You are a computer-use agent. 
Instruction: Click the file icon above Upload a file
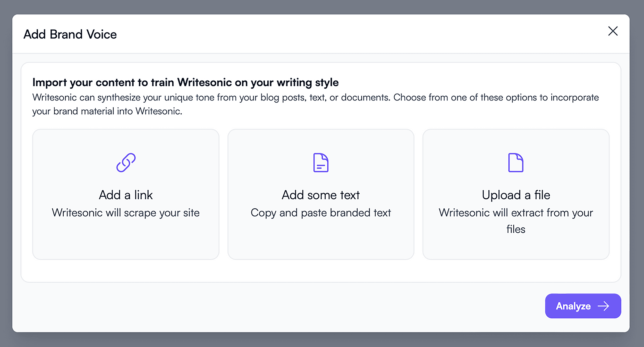point(516,162)
